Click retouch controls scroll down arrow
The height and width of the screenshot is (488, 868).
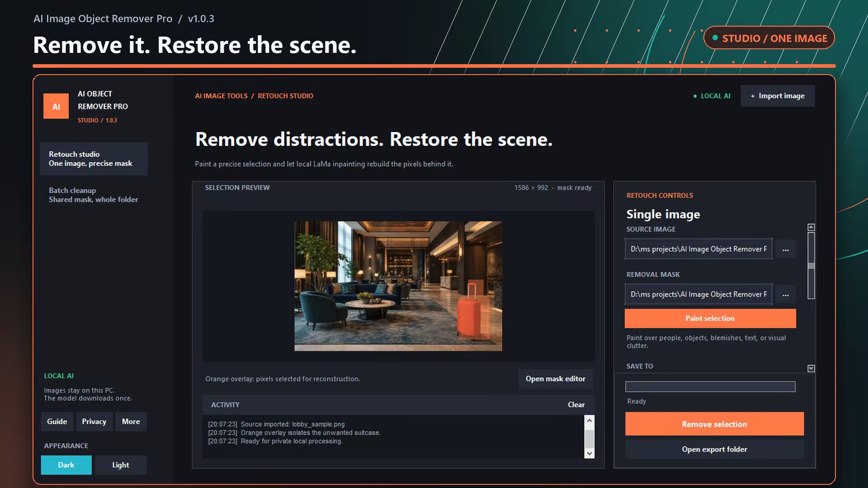coord(811,368)
